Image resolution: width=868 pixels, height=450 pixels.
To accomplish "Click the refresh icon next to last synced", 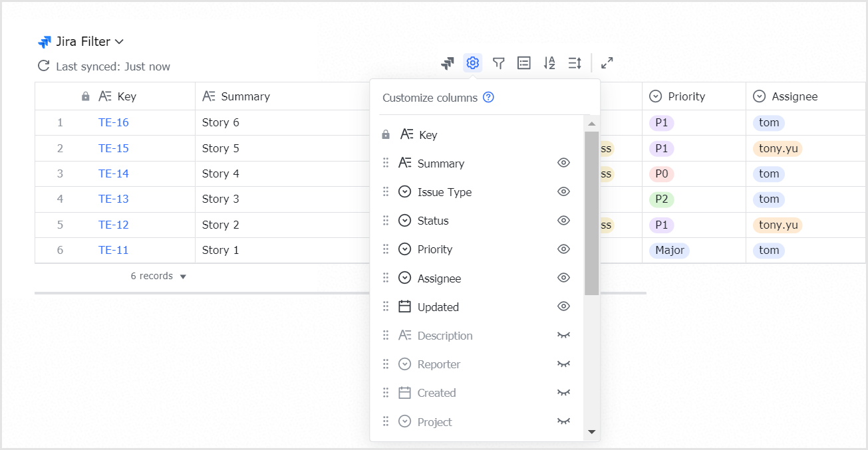I will pyautogui.click(x=43, y=66).
